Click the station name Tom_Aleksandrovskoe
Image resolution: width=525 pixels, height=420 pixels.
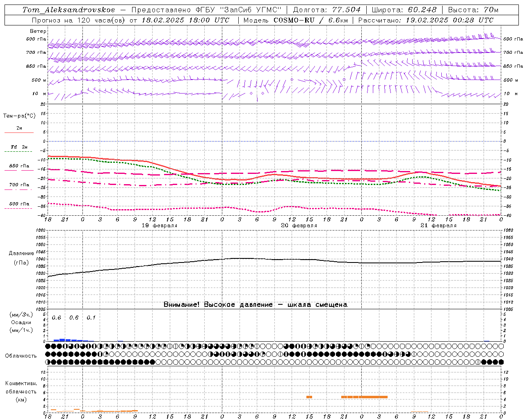68,10
